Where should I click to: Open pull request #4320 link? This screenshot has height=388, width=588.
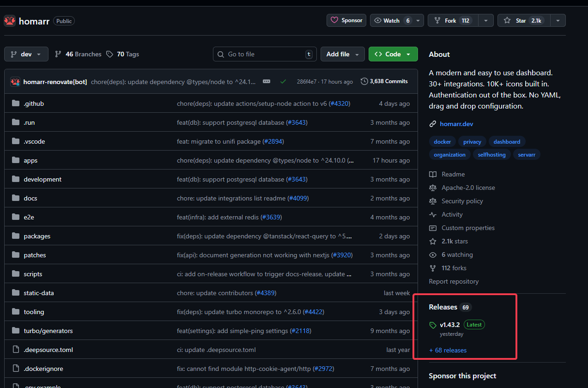click(339, 103)
